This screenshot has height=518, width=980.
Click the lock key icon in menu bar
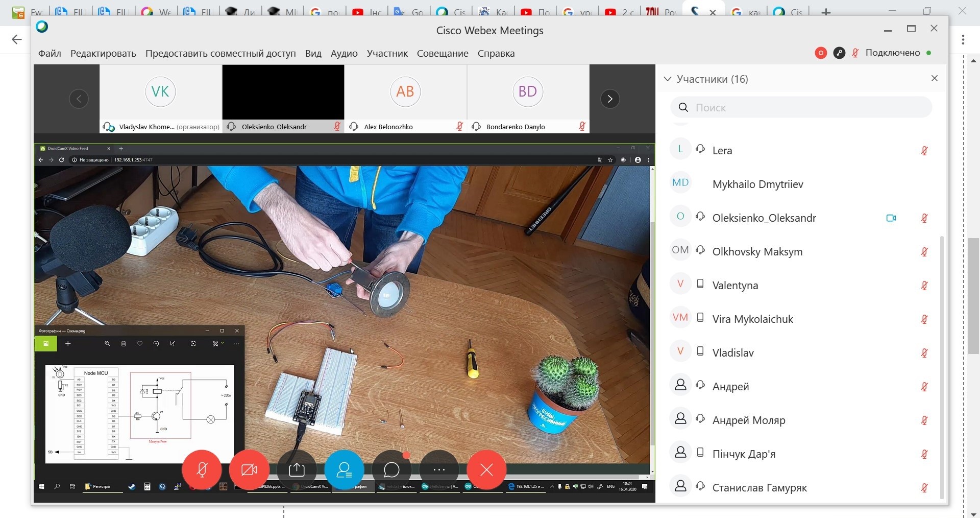(x=839, y=53)
